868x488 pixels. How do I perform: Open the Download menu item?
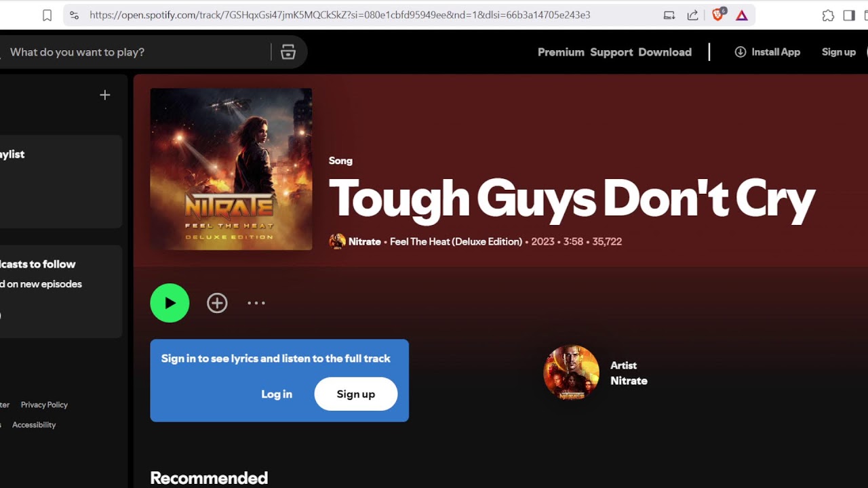[665, 52]
